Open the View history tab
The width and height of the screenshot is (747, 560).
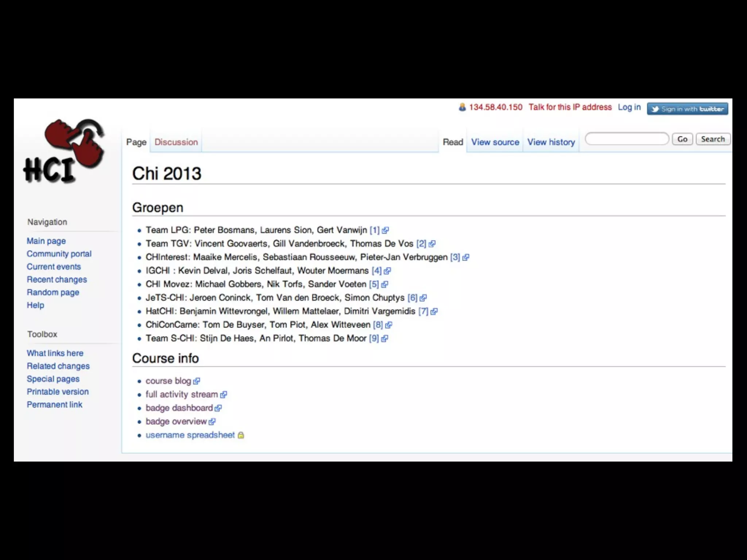[x=551, y=142]
